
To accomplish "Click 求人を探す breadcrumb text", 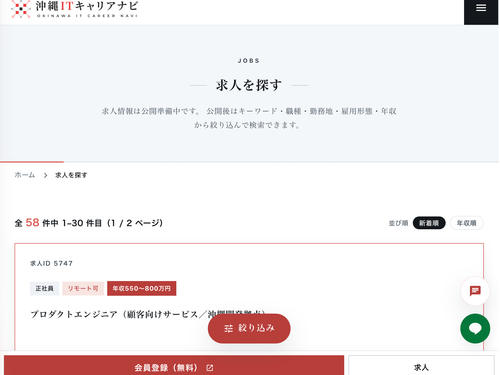I will (71, 175).
